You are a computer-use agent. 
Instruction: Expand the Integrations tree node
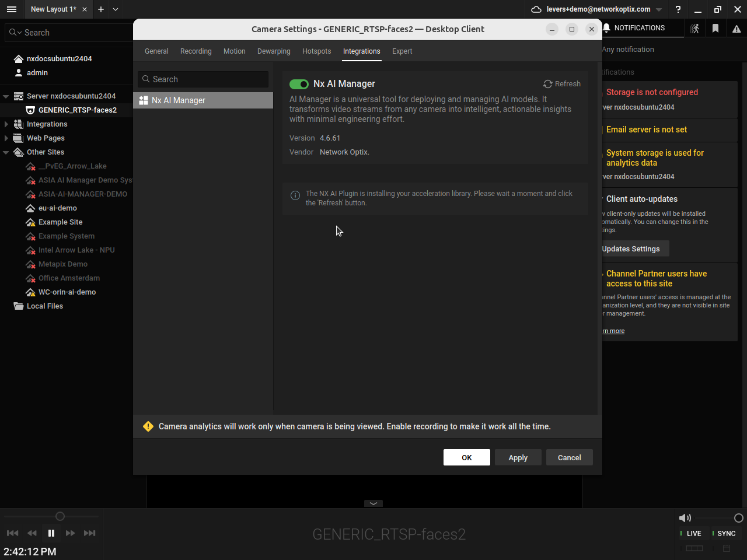6,124
